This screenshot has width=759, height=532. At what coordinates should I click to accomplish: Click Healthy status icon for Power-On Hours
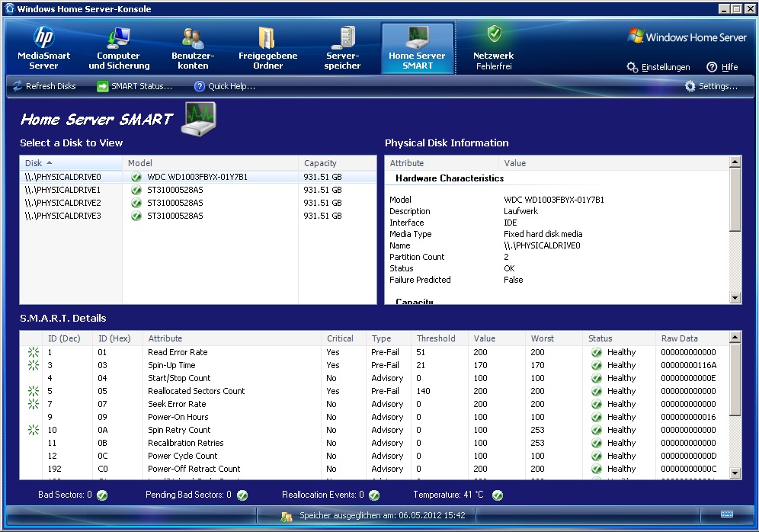tap(597, 417)
